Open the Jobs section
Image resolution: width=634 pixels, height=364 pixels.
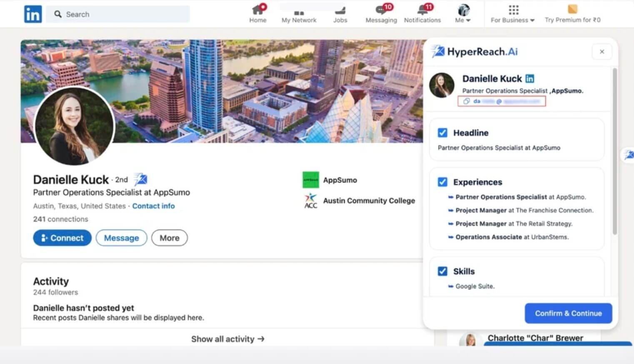click(340, 14)
